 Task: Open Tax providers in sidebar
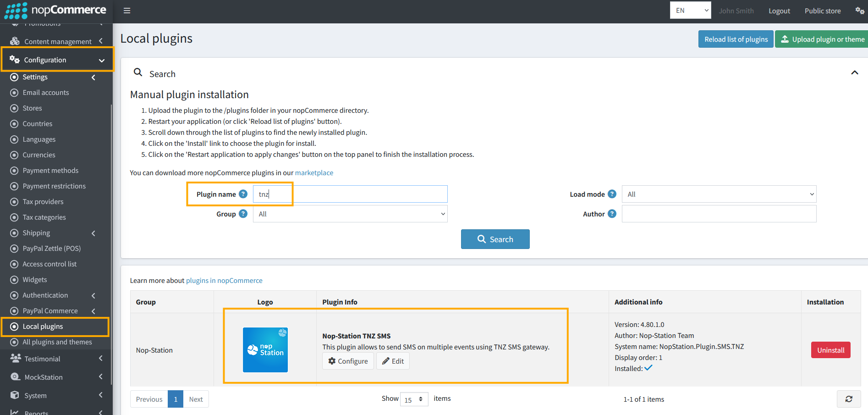[43, 202]
